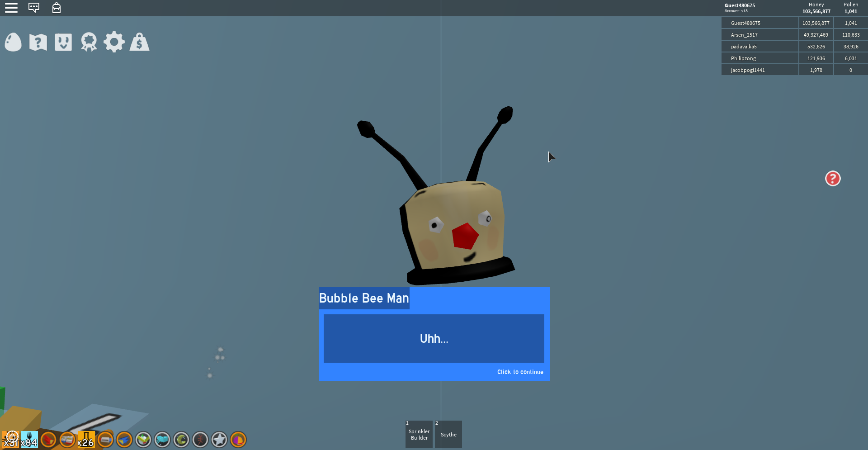The width and height of the screenshot is (868, 450).
Task: Open the badges ribbon menu
Action: click(89, 43)
